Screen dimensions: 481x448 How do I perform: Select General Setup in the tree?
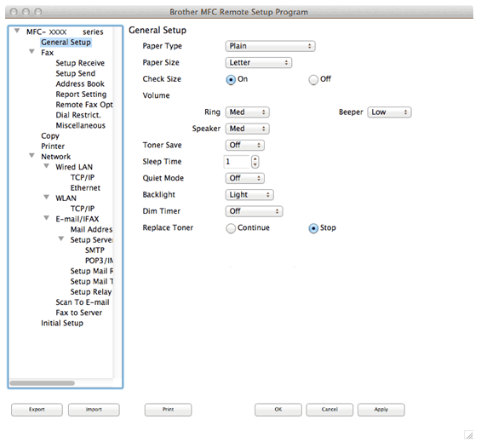click(66, 42)
